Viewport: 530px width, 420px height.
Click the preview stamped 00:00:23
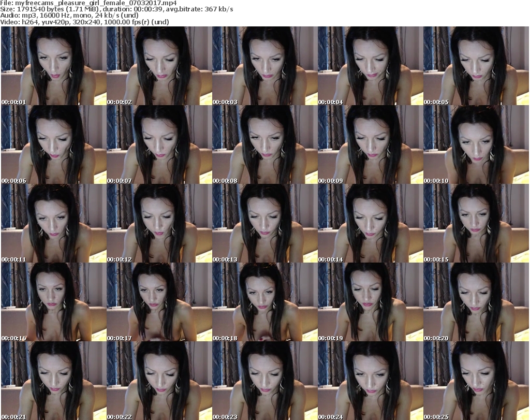(265, 381)
